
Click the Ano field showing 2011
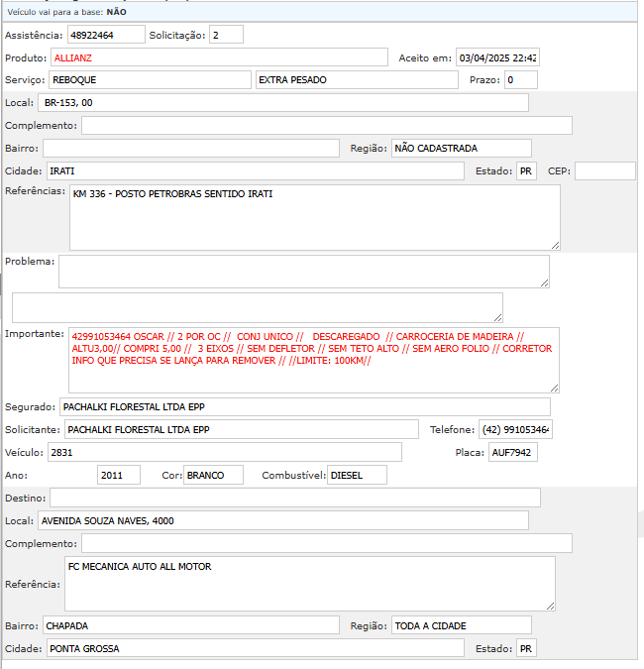(119, 475)
